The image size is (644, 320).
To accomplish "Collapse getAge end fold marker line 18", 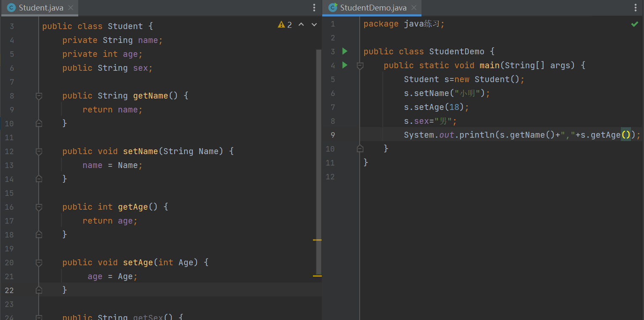I will (39, 235).
